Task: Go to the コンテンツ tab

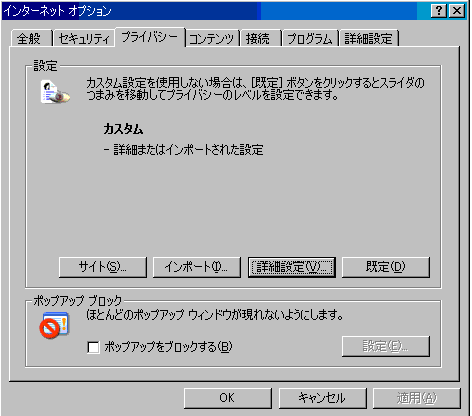Action: point(212,38)
